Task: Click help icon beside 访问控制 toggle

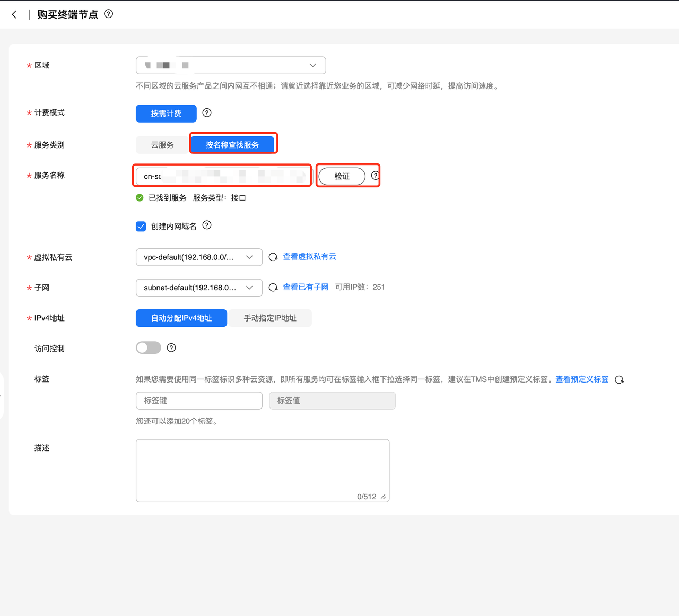Action: (171, 348)
